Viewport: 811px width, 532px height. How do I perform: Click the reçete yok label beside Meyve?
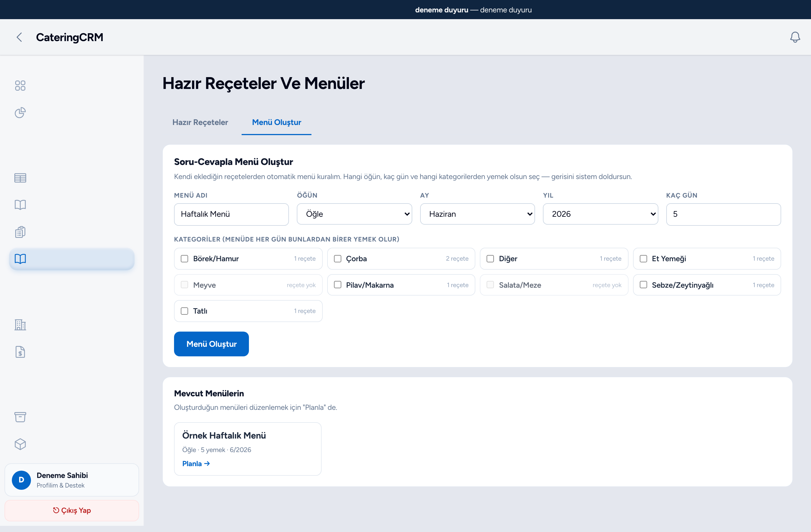click(x=301, y=285)
